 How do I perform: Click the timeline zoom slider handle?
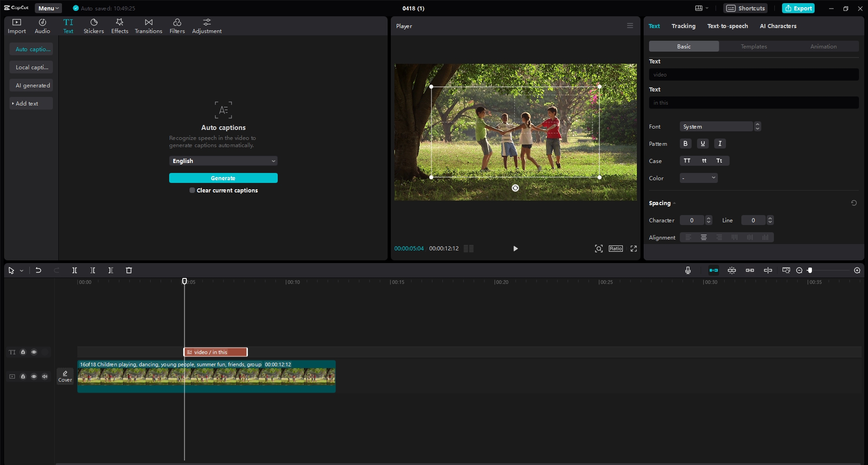(810, 270)
